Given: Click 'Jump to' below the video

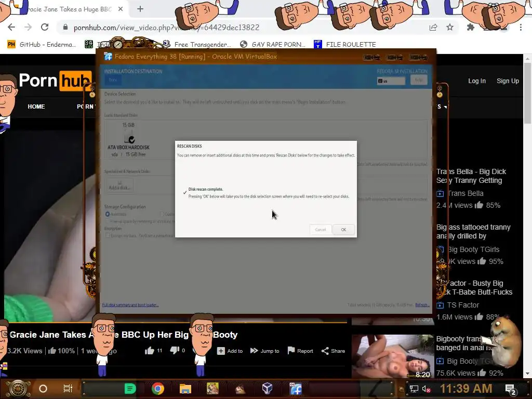Looking at the screenshot, I should click(264, 351).
